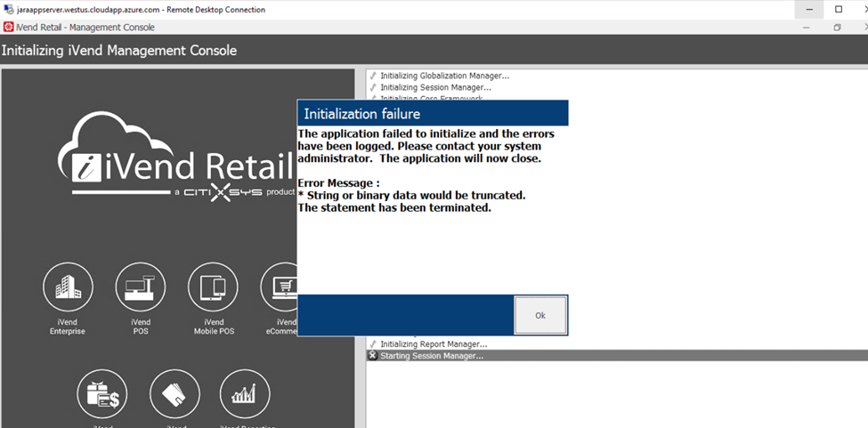Screen dimensions: 868x428
Task: Select 'Initializing Report Manager...' log row
Action: tap(617, 344)
